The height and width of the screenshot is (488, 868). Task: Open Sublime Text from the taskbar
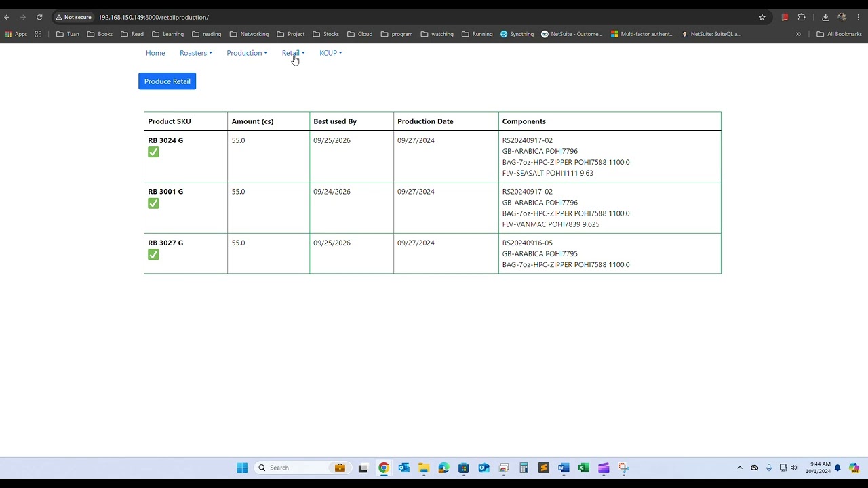pyautogui.click(x=543, y=468)
